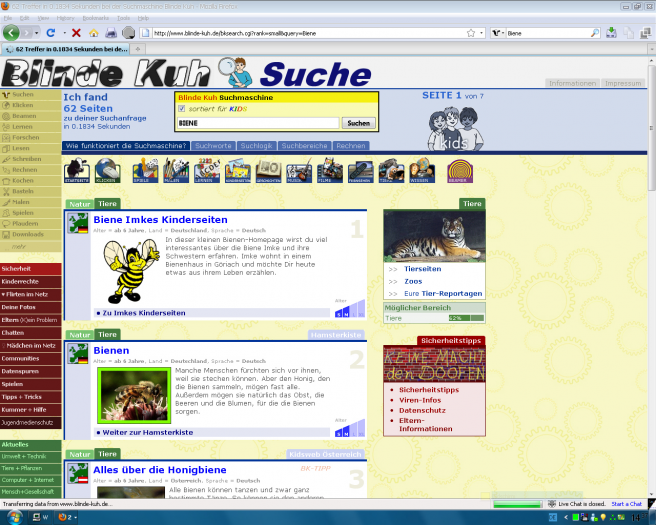Click the page loading progress bar in status bar

click(x=518, y=505)
